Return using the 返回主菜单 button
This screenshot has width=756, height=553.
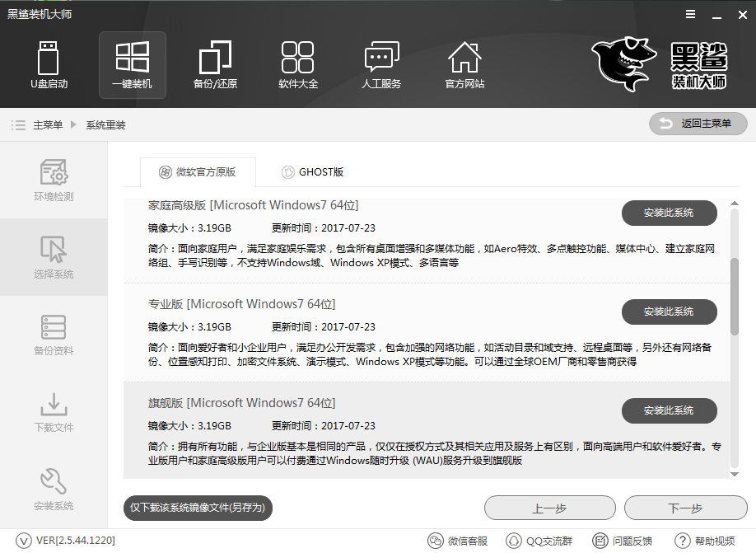[698, 124]
